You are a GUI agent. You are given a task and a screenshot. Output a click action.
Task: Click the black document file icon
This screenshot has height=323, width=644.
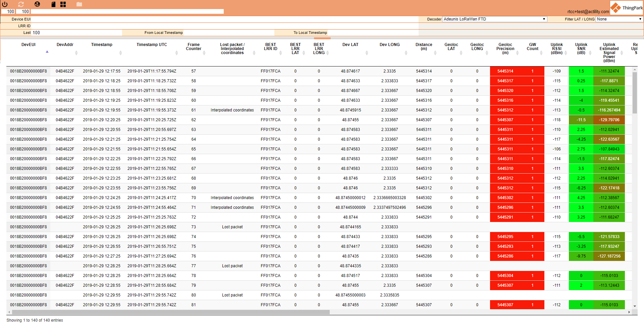coord(53,4)
